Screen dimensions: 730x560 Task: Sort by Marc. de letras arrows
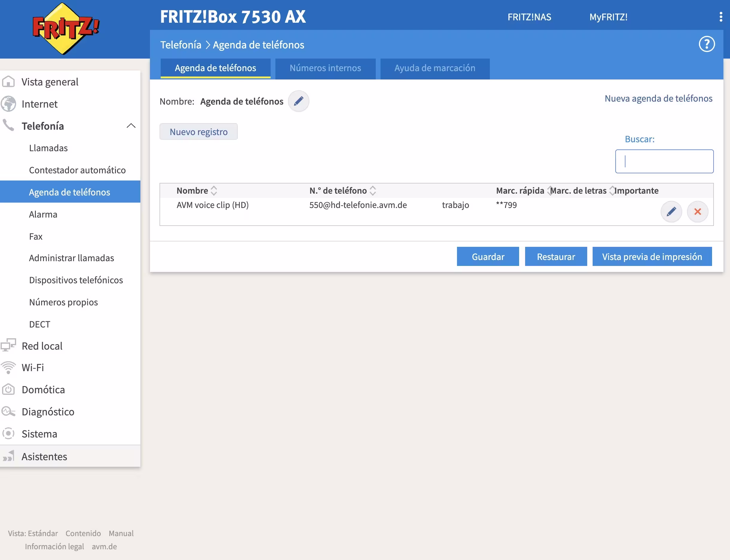612,191
